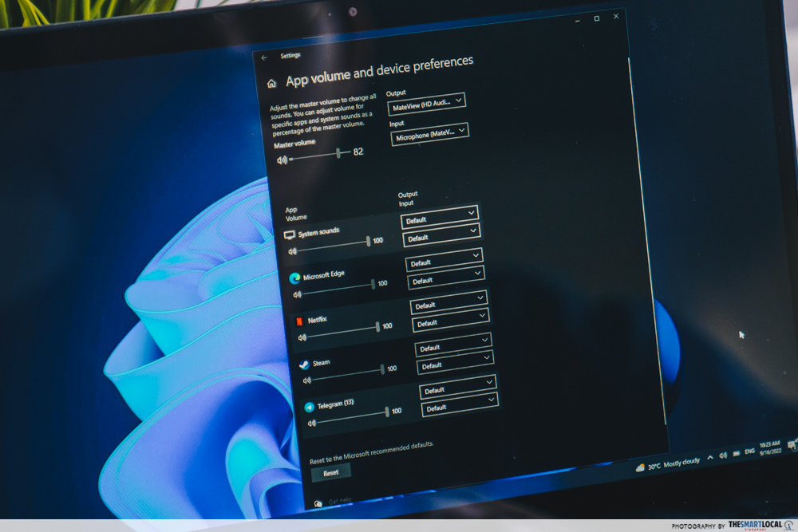
Task: Go back using the Settings back arrow
Action: (264, 57)
